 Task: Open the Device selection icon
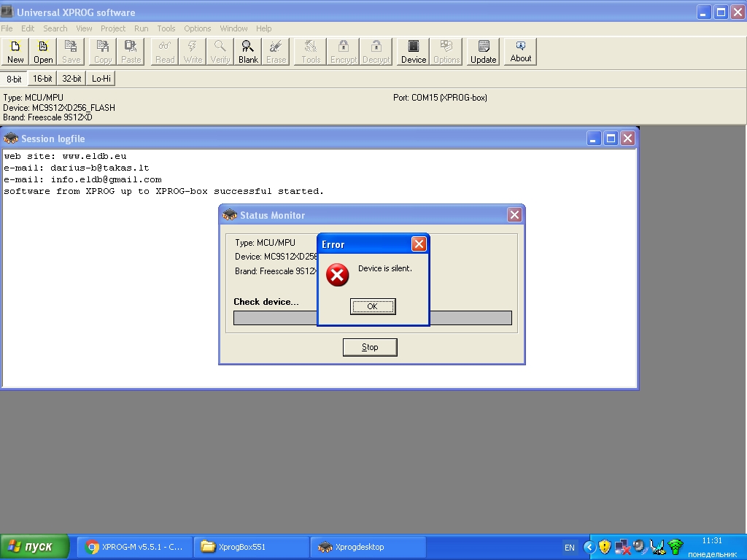[413, 52]
